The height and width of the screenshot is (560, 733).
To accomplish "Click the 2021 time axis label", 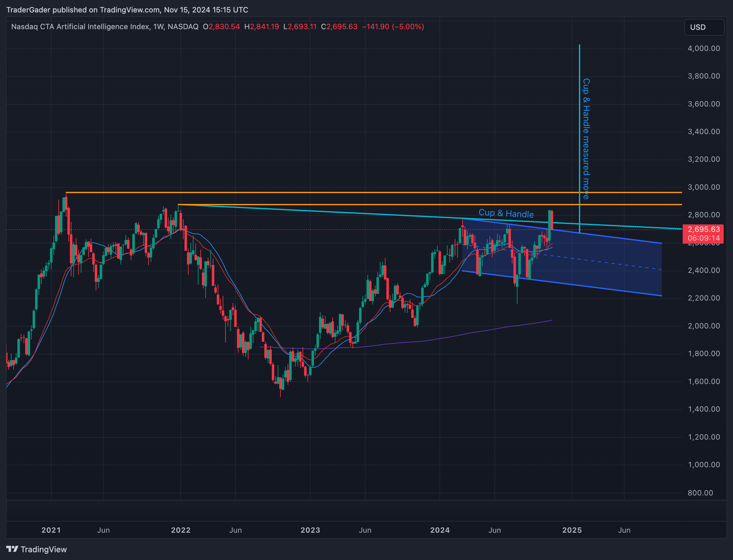I will click(51, 530).
